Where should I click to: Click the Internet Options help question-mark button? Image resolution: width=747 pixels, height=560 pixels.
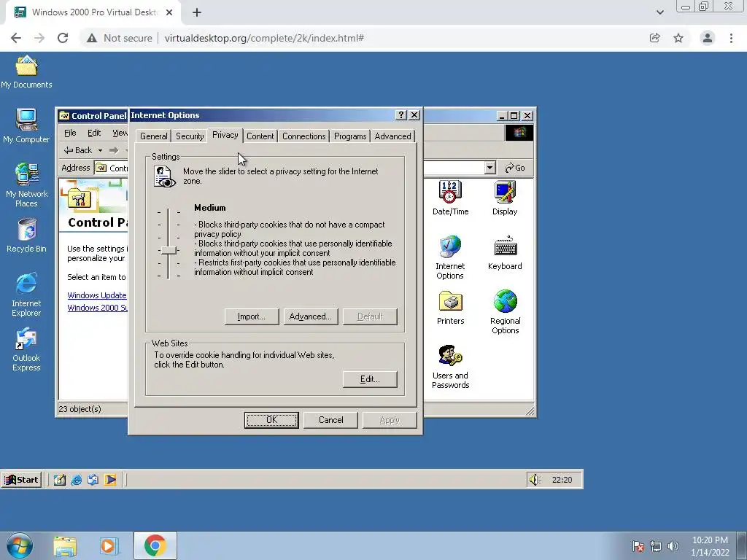[x=401, y=115]
